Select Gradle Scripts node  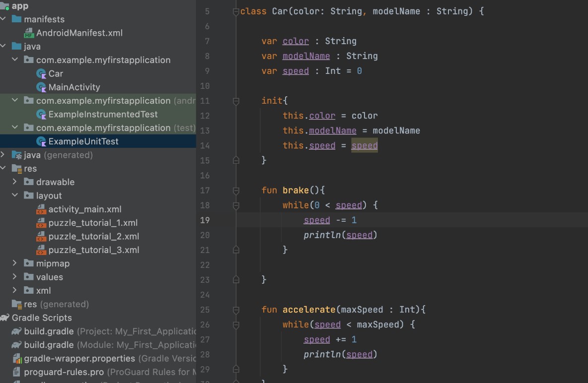coord(42,318)
